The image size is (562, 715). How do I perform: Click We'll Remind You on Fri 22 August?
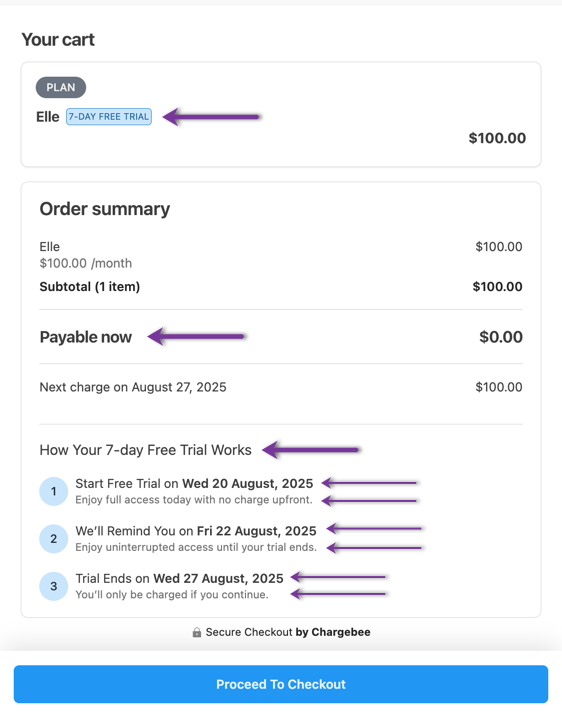pyautogui.click(x=196, y=531)
